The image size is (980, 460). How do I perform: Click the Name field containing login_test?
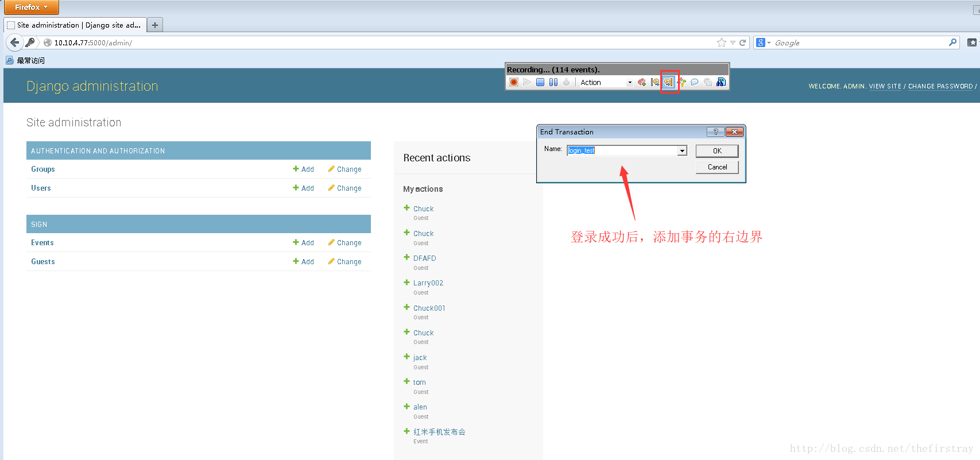click(x=622, y=150)
